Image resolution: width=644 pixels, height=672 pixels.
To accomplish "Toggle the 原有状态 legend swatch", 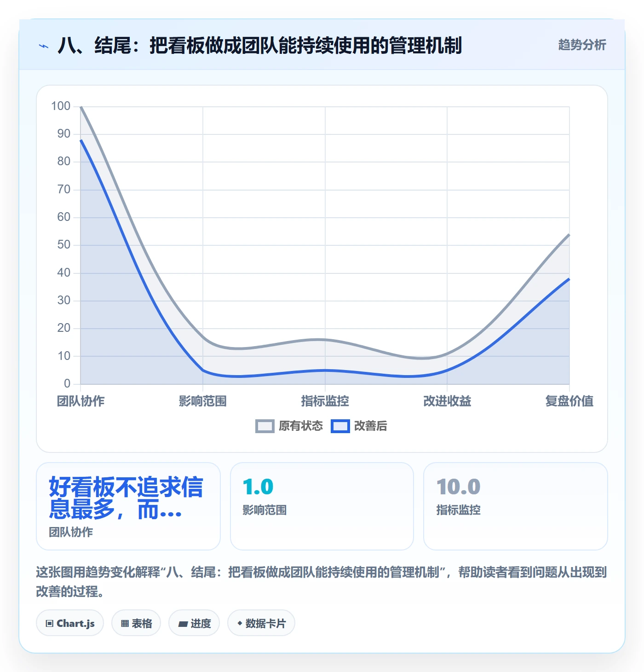I will coord(265,426).
